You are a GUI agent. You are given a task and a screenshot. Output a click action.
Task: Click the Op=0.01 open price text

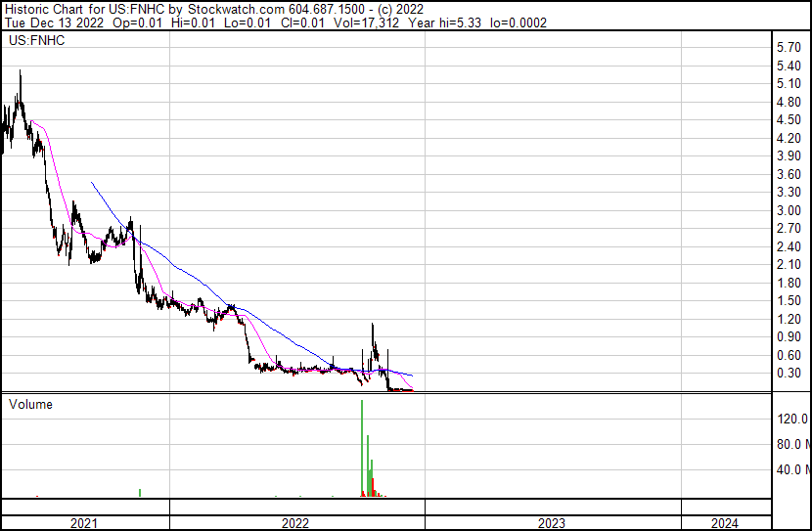click(x=137, y=22)
